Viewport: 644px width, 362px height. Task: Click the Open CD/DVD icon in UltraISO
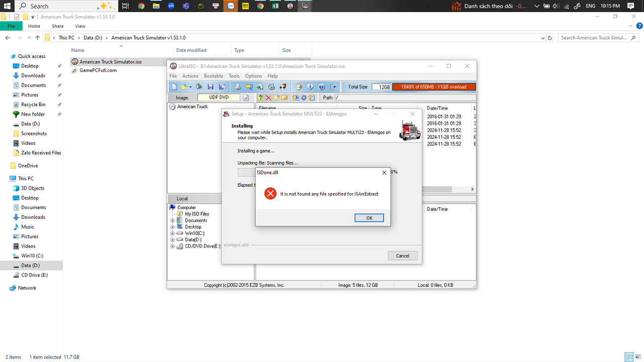199,87
